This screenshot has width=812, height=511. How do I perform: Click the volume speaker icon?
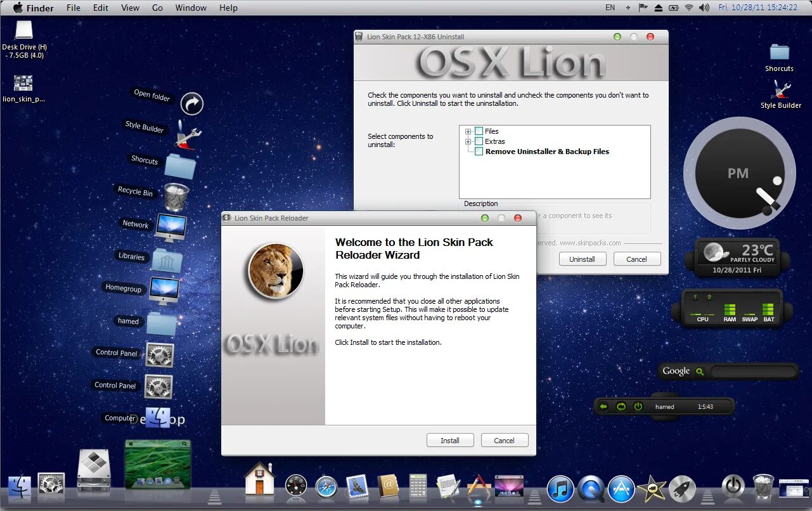[x=704, y=8]
